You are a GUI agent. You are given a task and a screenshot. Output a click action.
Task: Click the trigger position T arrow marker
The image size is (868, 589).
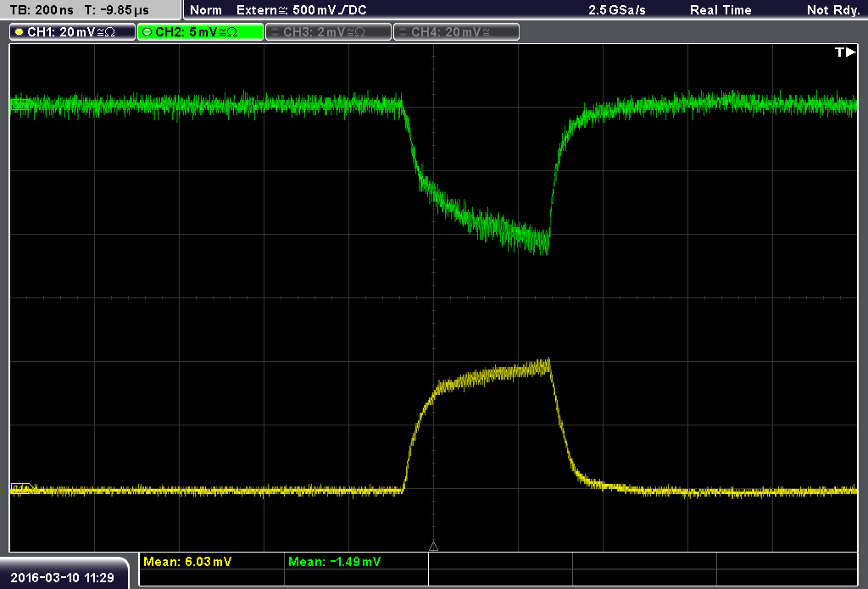pos(845,52)
